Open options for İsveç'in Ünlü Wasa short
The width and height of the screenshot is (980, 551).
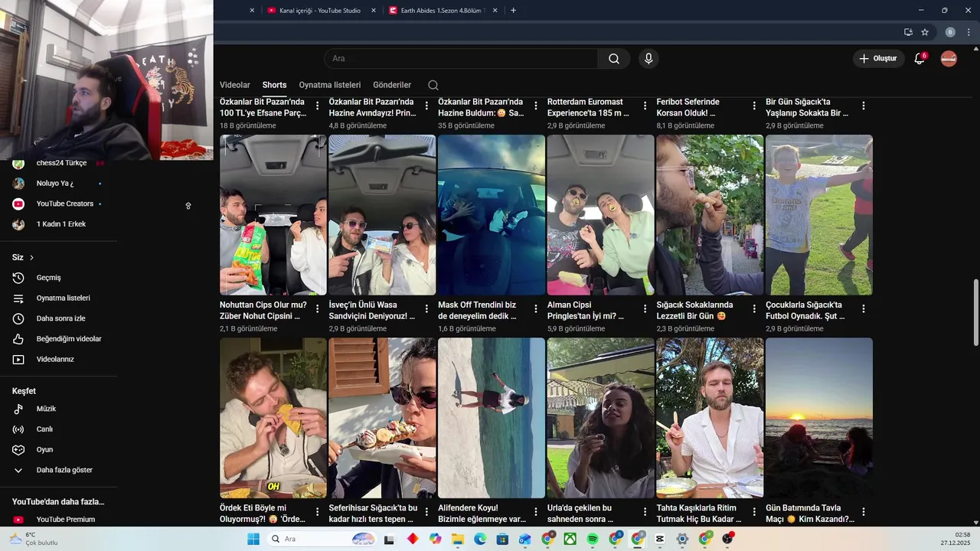click(x=426, y=309)
